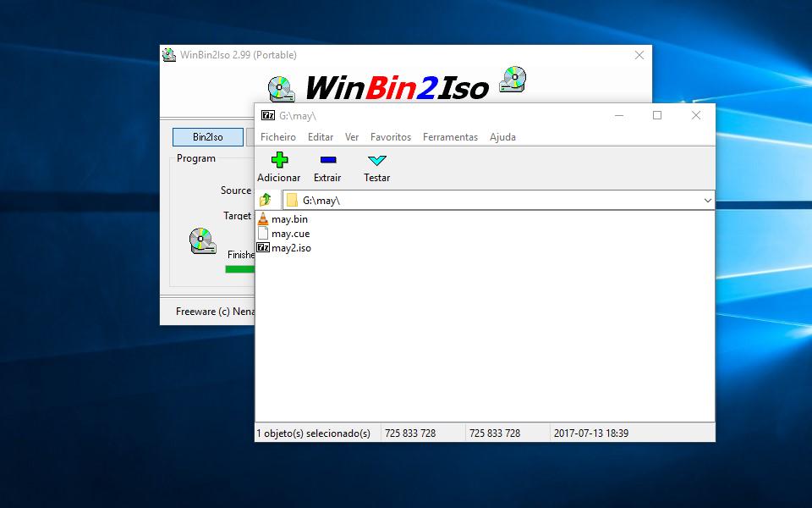Open the Favoritos menu
Image resolution: width=812 pixels, height=508 pixels.
(391, 136)
